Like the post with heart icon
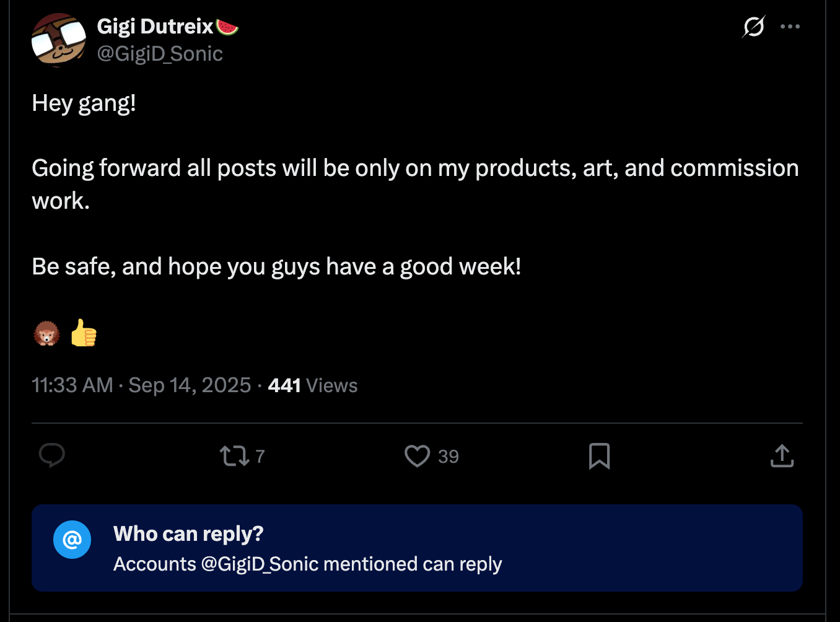Viewport: 840px width, 622px height. 417,456
